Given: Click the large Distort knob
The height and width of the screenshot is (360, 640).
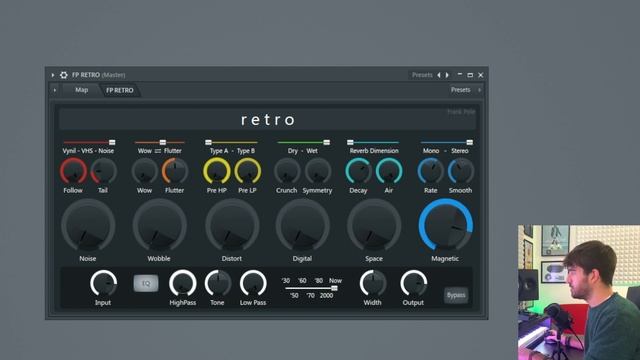Looking at the screenshot, I should (232, 225).
